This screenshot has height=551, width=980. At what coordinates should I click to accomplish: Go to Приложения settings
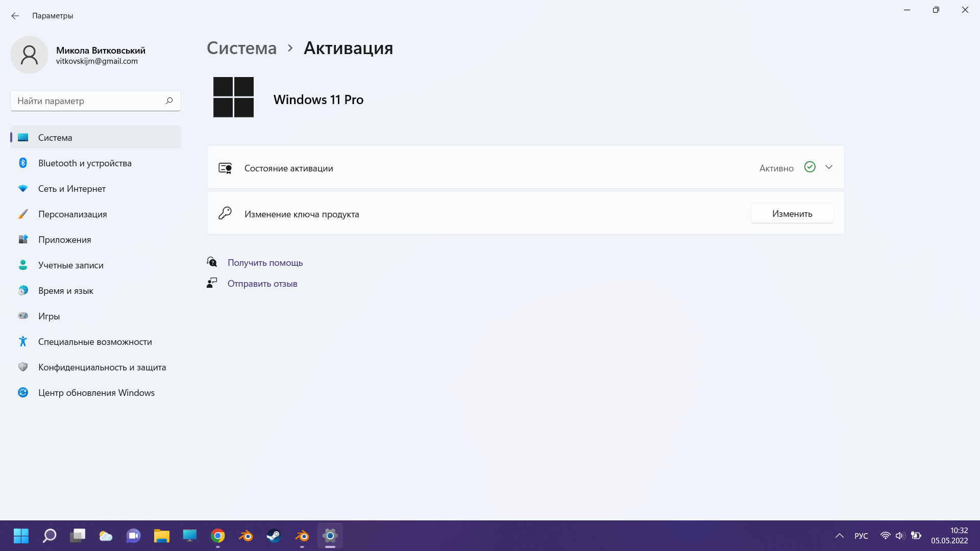tap(64, 240)
